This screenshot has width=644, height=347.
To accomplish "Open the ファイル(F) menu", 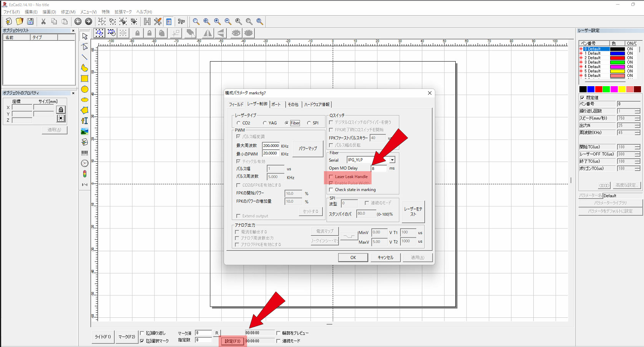I will click(x=12, y=12).
